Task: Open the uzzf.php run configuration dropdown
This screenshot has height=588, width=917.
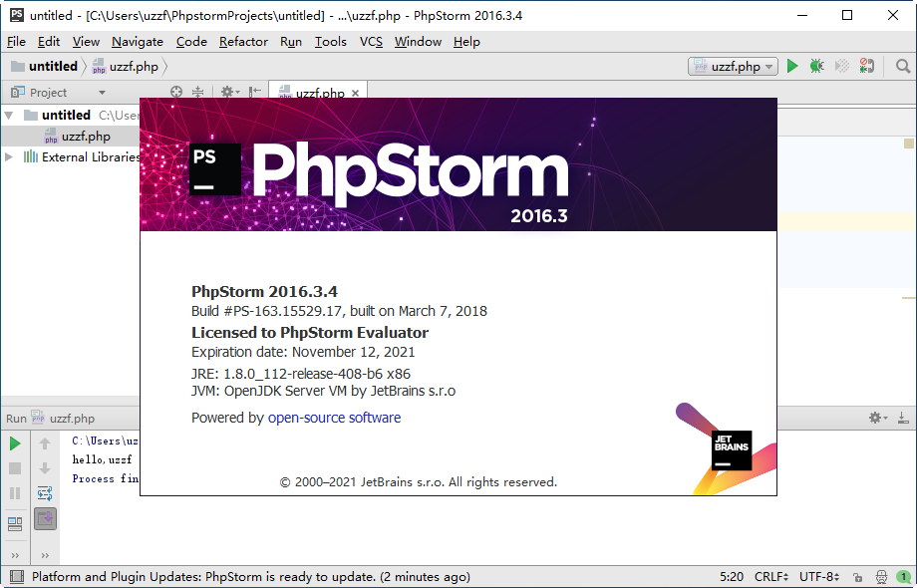Action: click(733, 66)
